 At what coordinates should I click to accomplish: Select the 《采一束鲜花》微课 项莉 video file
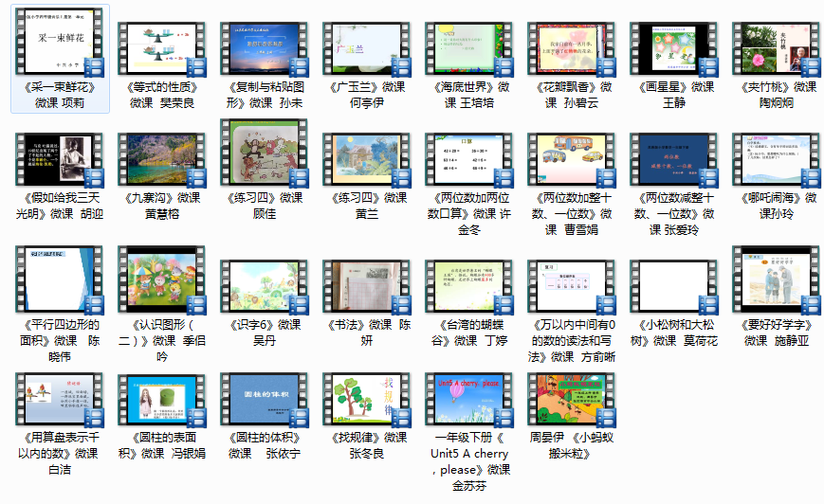[x=59, y=49]
